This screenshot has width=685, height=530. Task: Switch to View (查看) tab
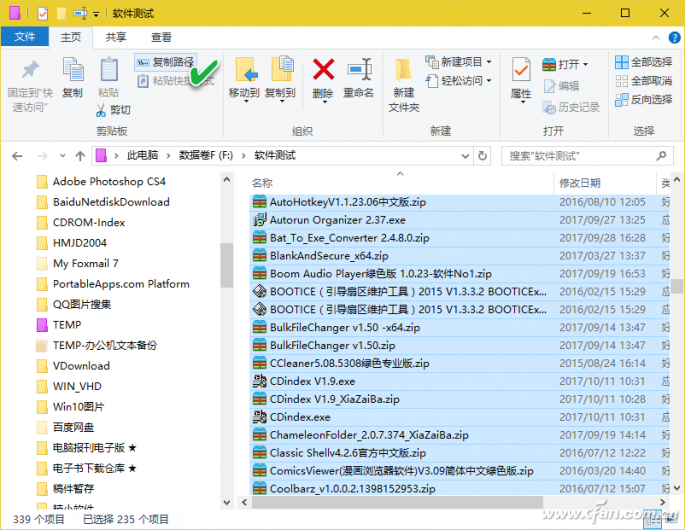[161, 37]
